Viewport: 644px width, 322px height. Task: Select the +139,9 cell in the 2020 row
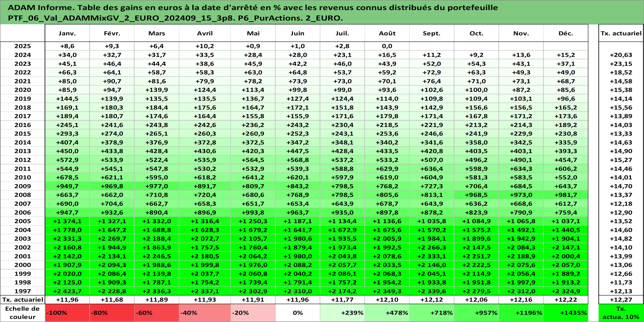(x=157, y=90)
